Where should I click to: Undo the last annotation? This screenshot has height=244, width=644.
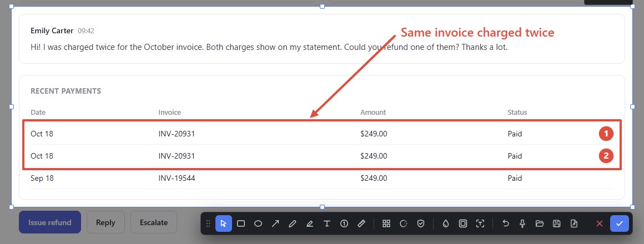click(x=506, y=223)
